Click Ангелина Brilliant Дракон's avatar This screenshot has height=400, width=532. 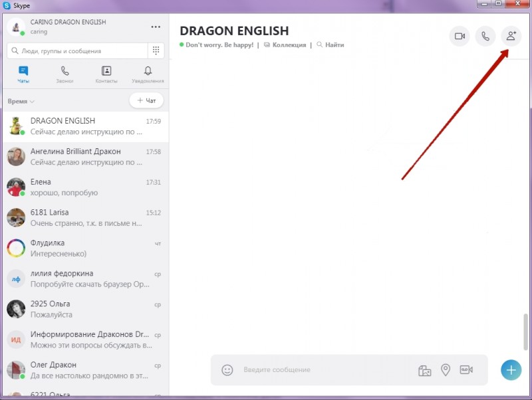tap(16, 157)
